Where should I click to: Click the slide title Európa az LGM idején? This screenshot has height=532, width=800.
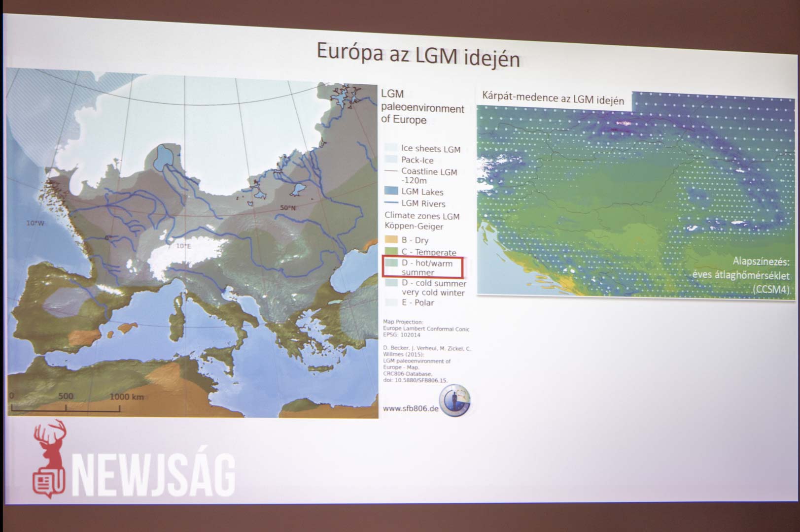tap(417, 55)
